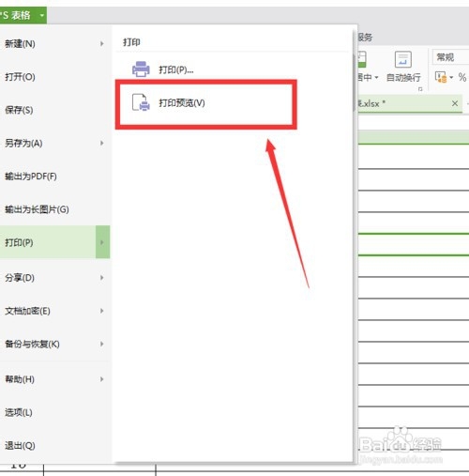Expand the 备份与恢复(K) submenu arrow
The height and width of the screenshot is (476, 469).
coord(102,344)
